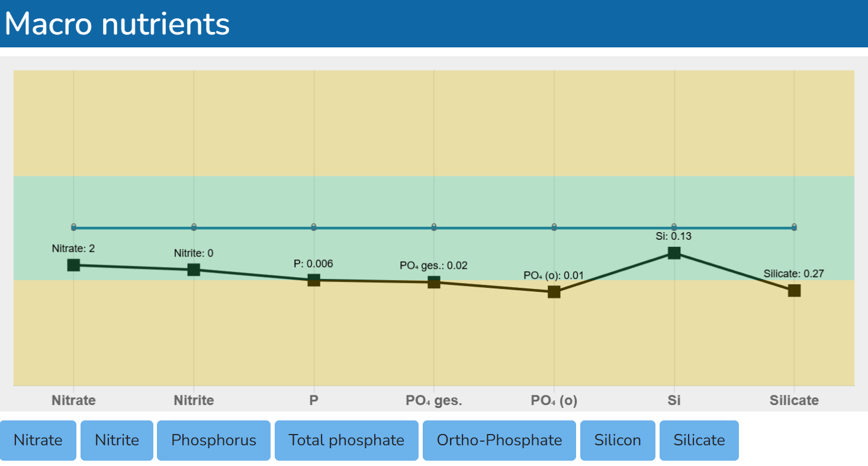Click the reference line dot above Nitrate
Screen dimensions: 868x466
pyautogui.click(x=73, y=227)
